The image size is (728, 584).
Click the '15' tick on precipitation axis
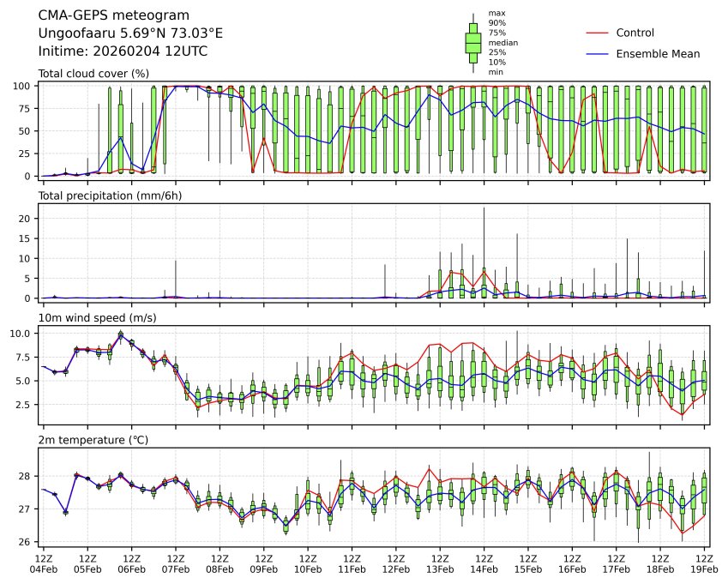coord(25,238)
